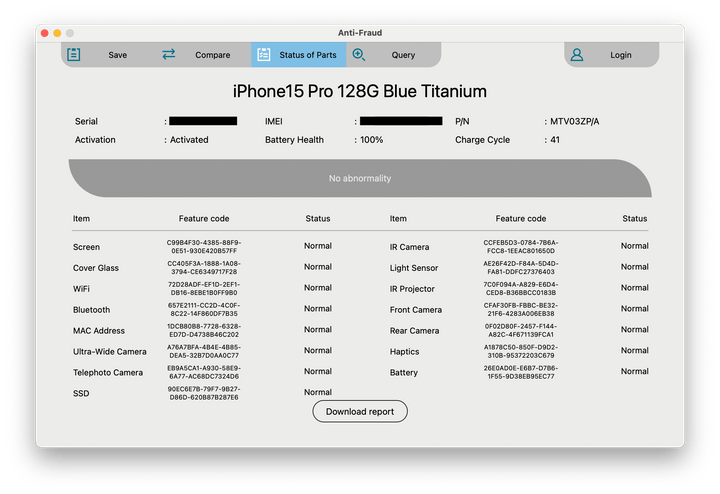Download the report

pyautogui.click(x=360, y=411)
